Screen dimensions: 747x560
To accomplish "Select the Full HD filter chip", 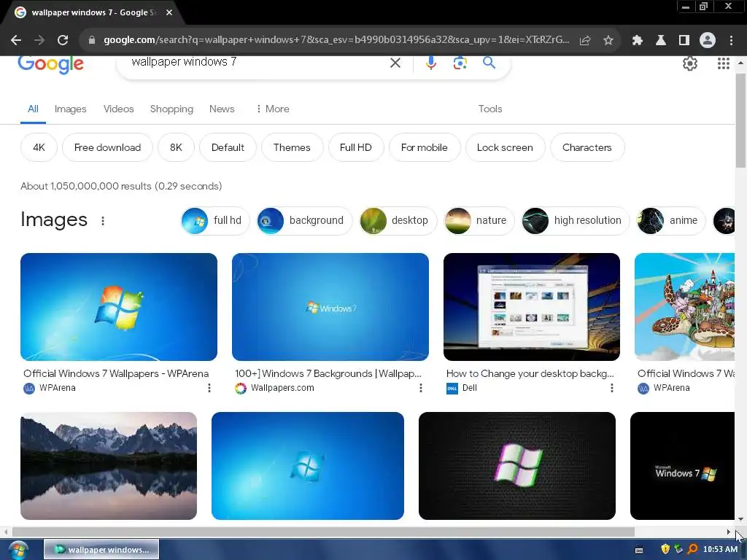I will coord(355,147).
